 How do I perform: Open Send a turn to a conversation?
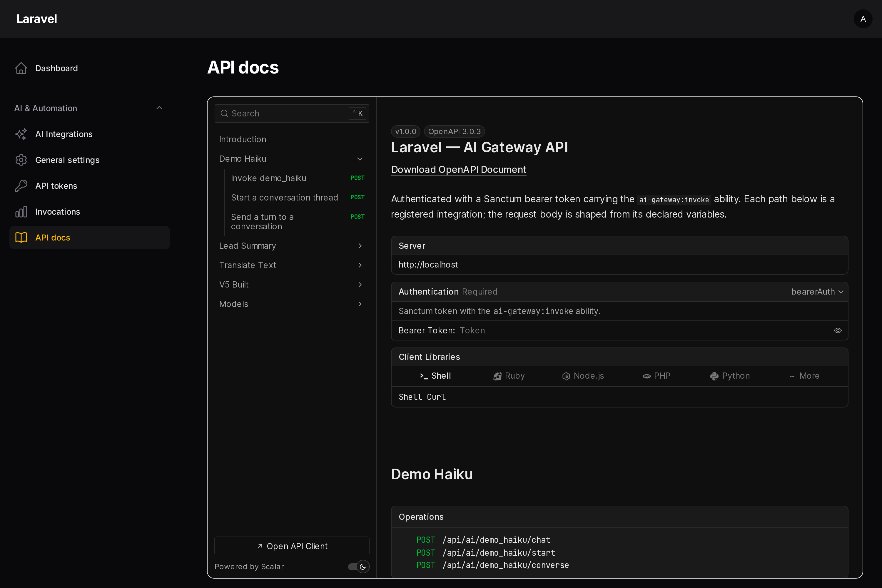297,222
